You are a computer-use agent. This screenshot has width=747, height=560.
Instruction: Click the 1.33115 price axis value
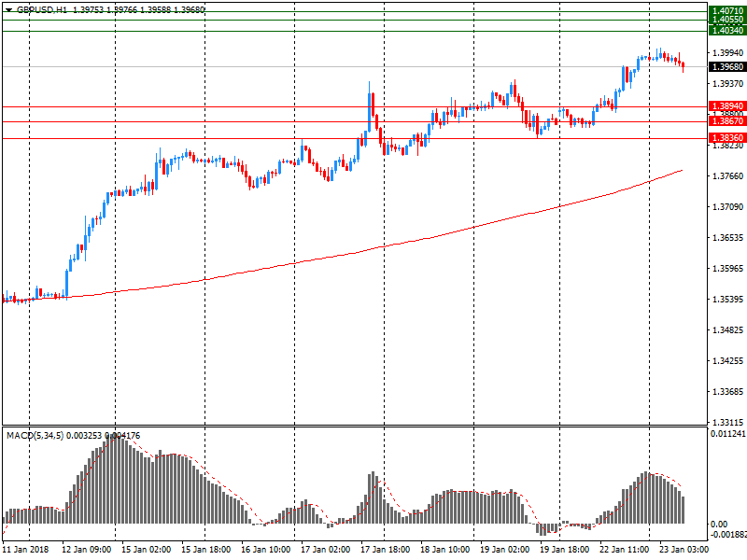point(727,422)
